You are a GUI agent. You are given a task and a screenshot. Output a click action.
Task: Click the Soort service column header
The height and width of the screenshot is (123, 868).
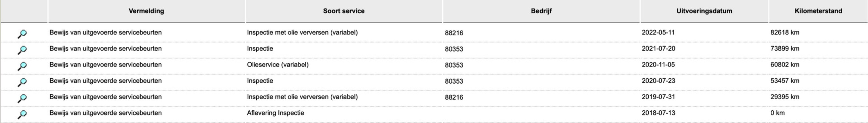pos(344,11)
